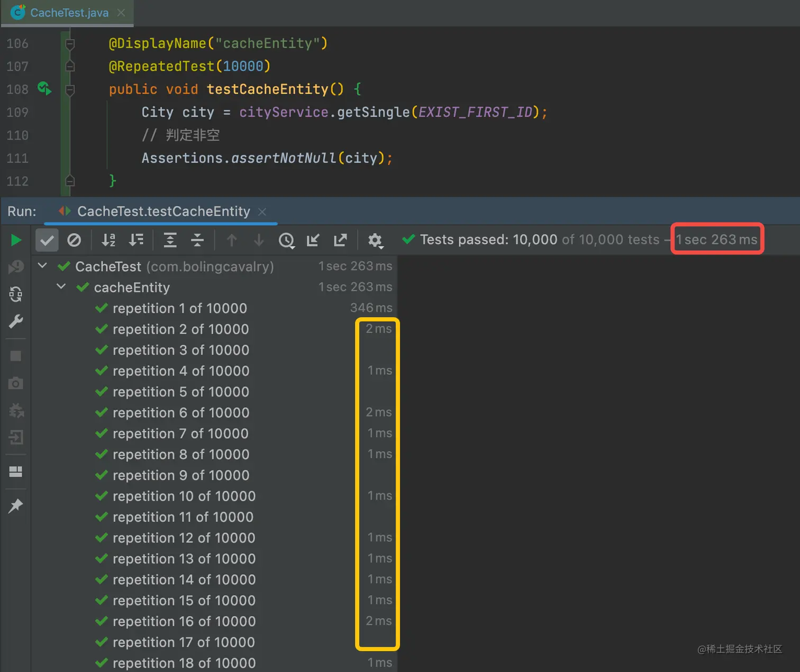Sort tests alphabetically
Screen dimensions: 800x672
(108, 240)
